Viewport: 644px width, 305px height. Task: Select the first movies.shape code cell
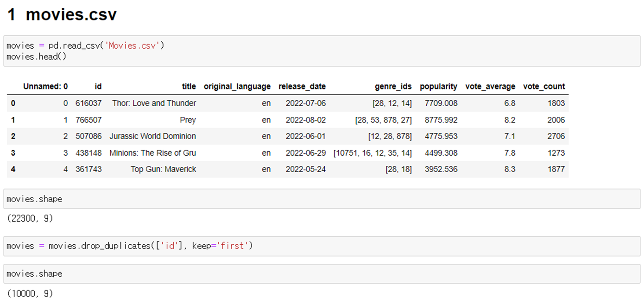pos(322,199)
